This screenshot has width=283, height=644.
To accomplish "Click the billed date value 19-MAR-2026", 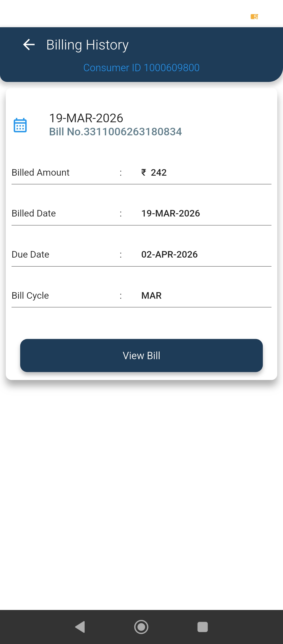I will point(171,213).
